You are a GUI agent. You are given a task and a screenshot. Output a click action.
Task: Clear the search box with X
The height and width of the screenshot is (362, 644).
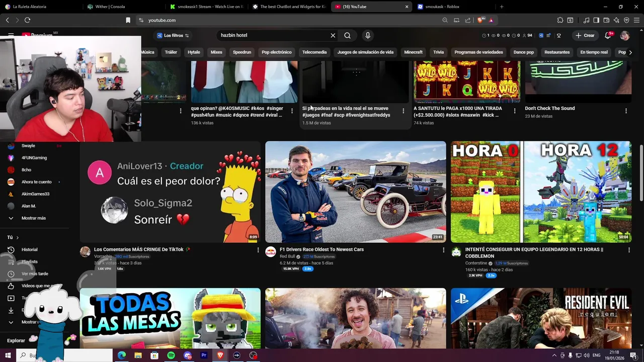[x=333, y=36]
